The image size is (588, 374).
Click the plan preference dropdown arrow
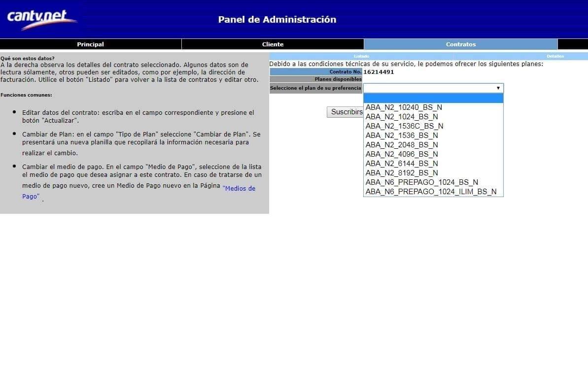coord(498,88)
